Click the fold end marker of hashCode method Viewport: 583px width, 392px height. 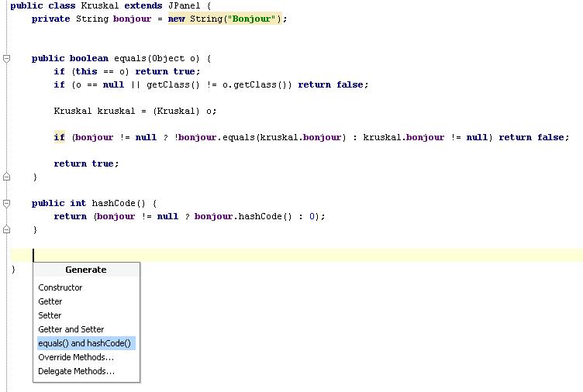[6, 230]
